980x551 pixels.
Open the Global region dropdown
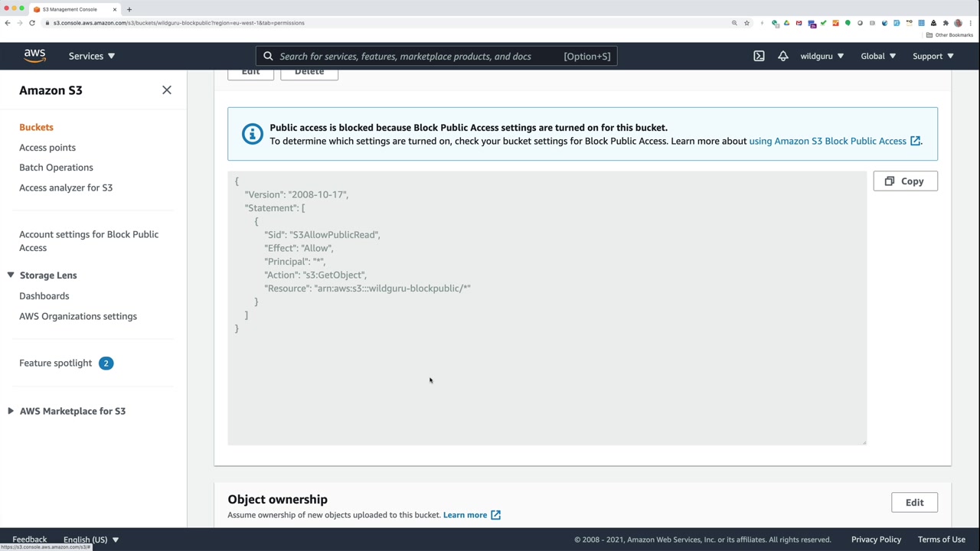point(878,56)
